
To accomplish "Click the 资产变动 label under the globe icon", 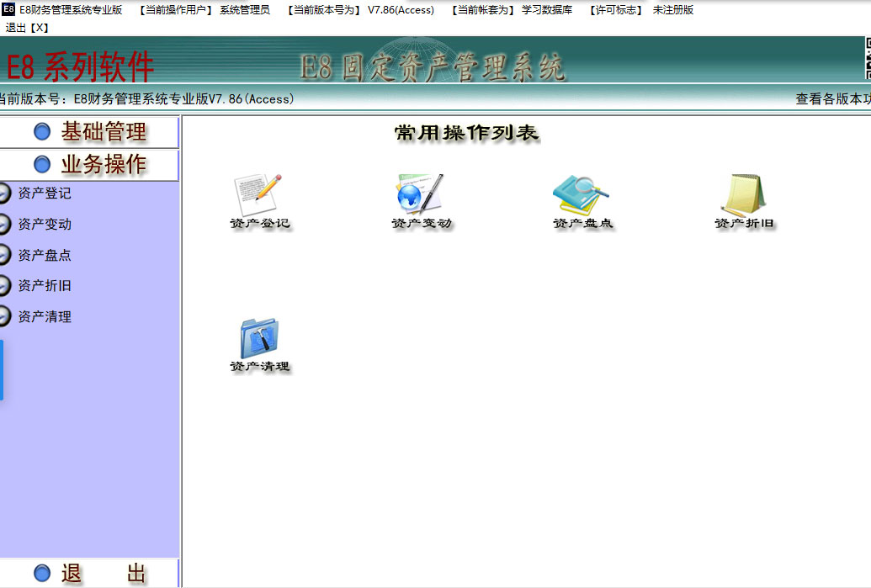I will [x=422, y=223].
